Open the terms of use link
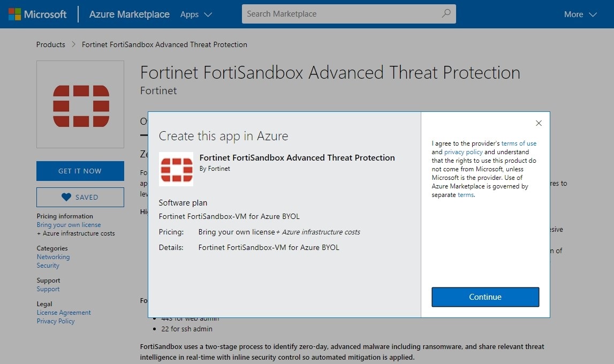This screenshot has height=364, width=614. point(519,143)
